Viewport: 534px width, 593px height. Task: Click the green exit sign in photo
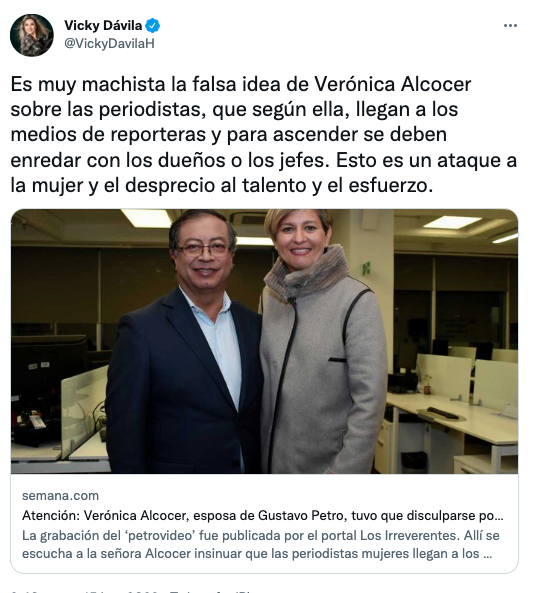pyautogui.click(x=366, y=269)
